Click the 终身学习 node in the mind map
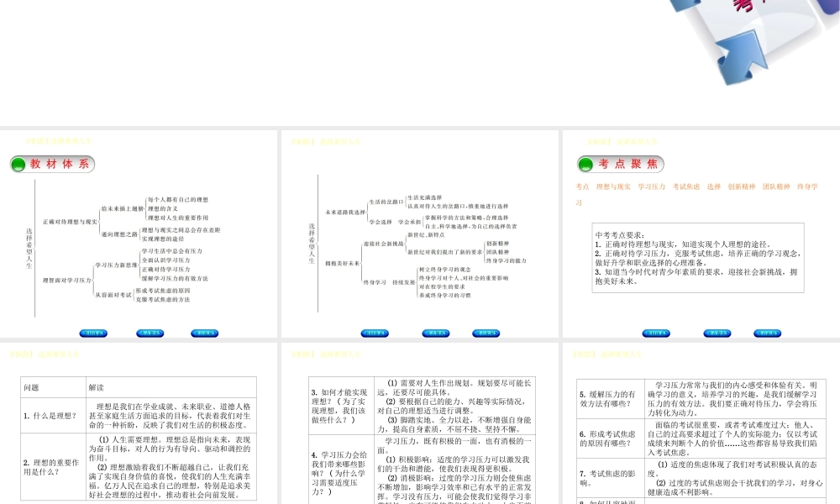 pos(375,282)
